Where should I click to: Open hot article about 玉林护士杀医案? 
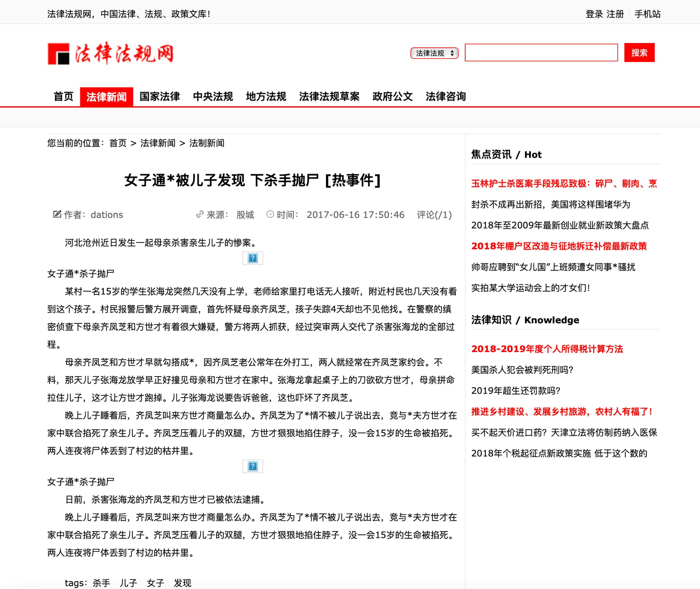click(564, 183)
